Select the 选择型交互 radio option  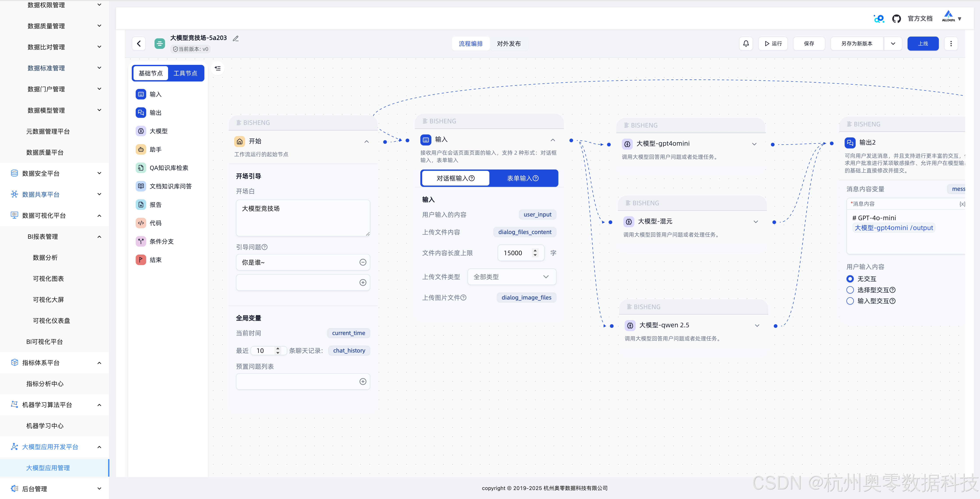[850, 290]
